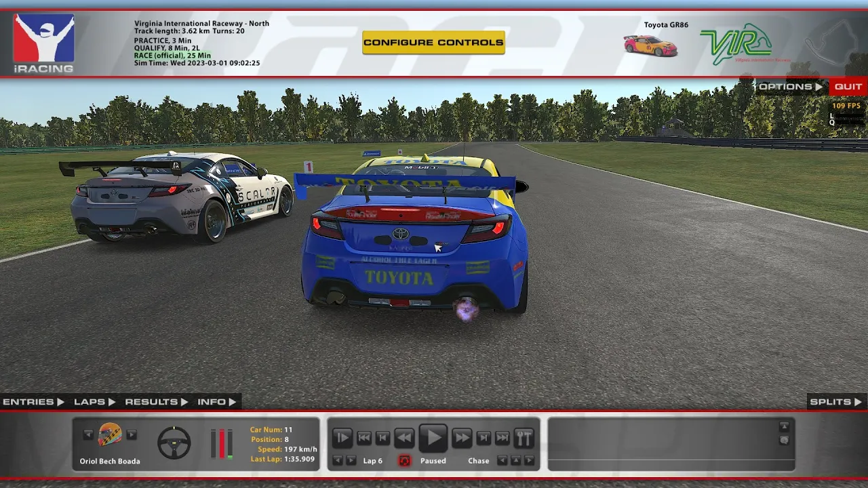Click round icon below chat up-arrow
Viewport: 868px width, 488px height.
pyautogui.click(x=784, y=440)
